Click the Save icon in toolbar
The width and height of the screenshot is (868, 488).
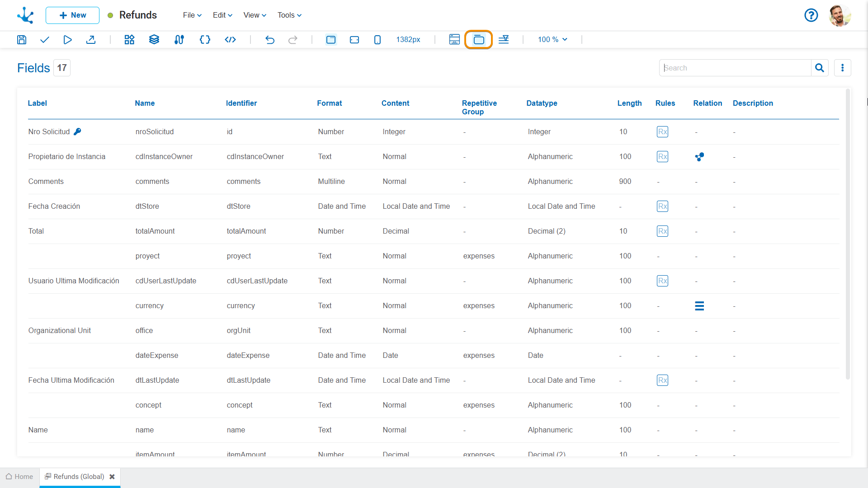(21, 40)
